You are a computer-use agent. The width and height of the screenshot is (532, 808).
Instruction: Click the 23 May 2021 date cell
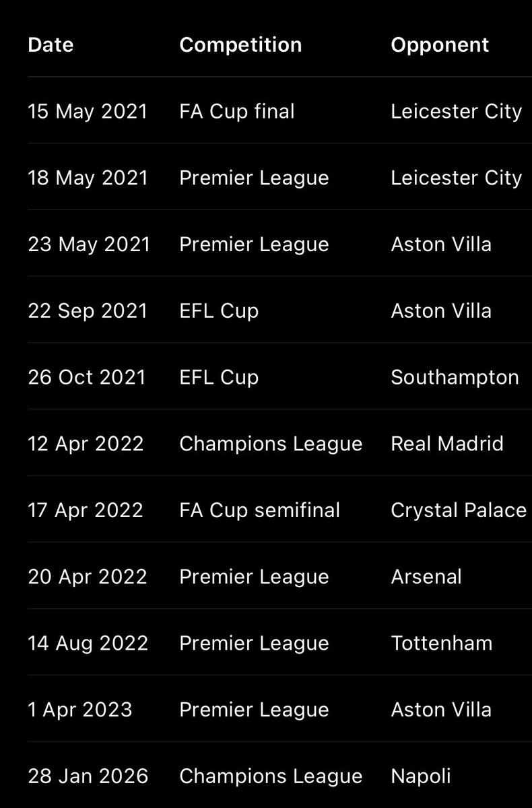[x=89, y=244]
